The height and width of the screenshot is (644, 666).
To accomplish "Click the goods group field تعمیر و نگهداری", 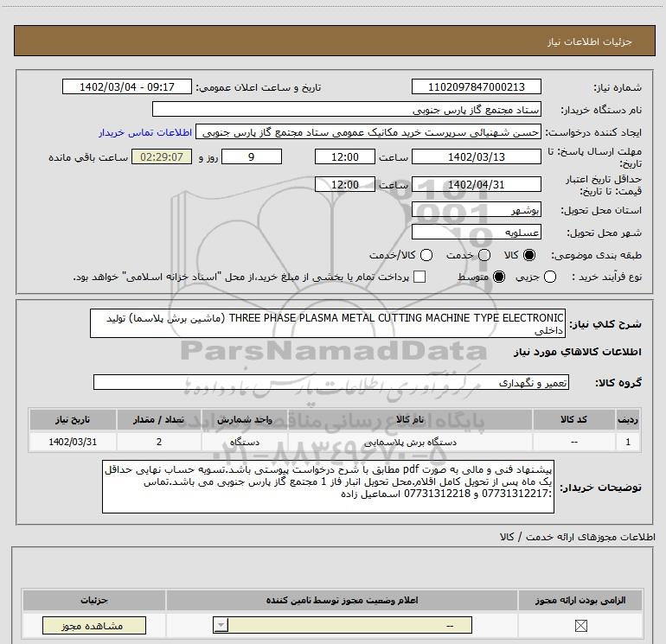I will (331, 382).
